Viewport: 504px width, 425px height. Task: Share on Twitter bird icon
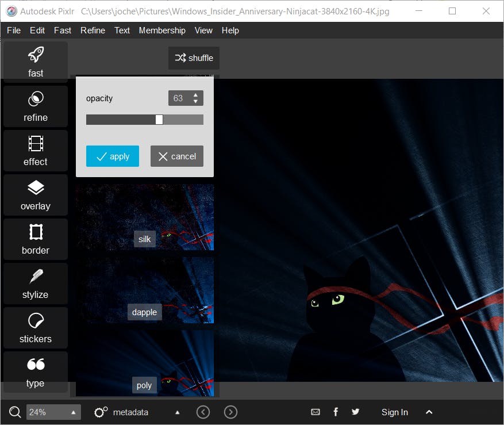(355, 412)
